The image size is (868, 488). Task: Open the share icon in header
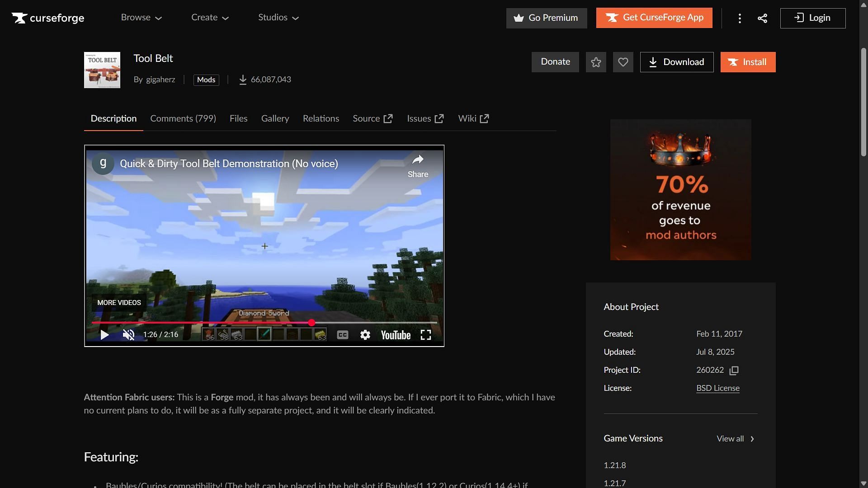(x=762, y=18)
